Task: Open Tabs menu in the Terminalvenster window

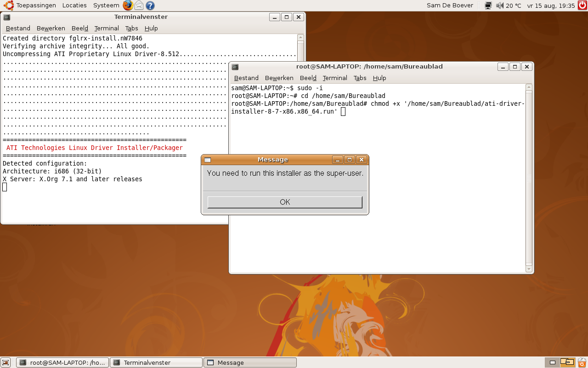Action: click(132, 29)
